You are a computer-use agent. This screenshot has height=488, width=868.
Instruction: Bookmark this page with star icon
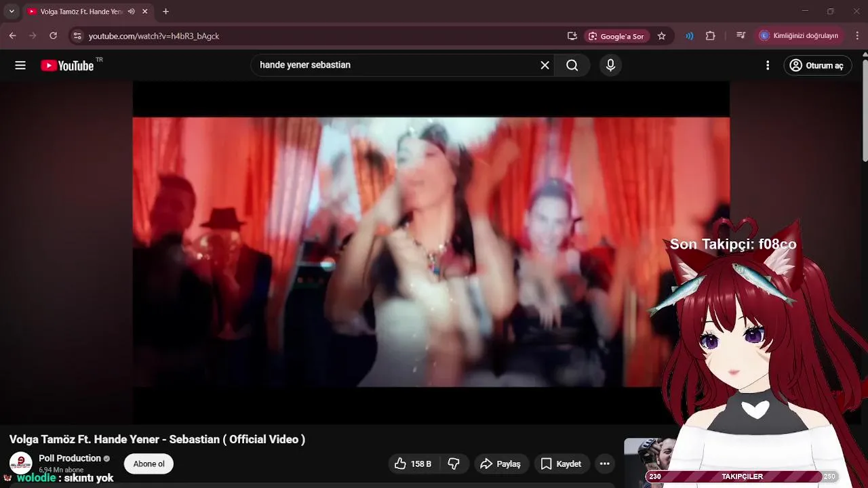coord(662,36)
